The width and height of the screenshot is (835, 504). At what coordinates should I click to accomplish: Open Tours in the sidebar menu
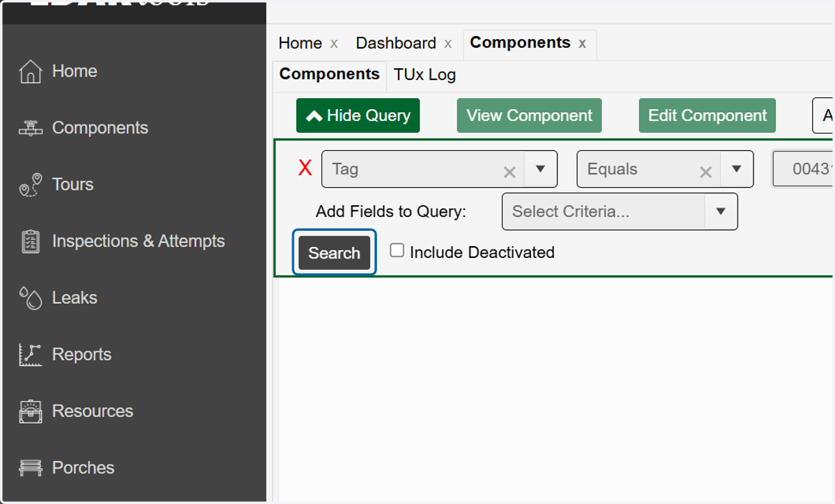click(x=72, y=184)
